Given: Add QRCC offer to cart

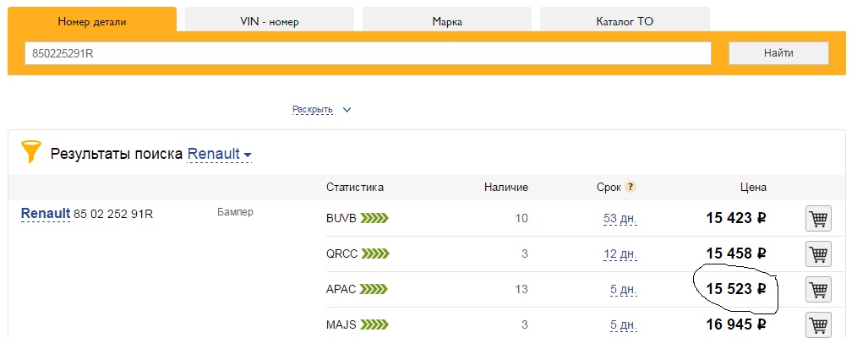Looking at the screenshot, I should 818,253.
